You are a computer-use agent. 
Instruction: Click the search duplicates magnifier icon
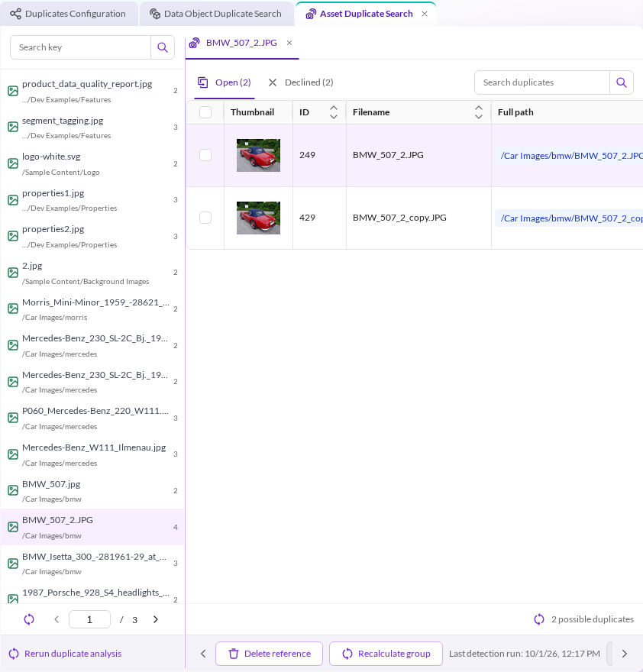click(x=622, y=82)
